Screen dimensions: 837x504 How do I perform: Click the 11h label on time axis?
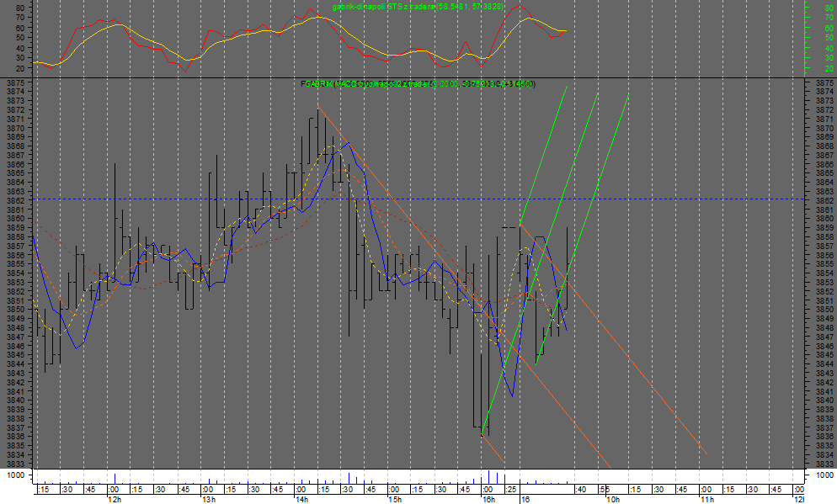(x=706, y=499)
